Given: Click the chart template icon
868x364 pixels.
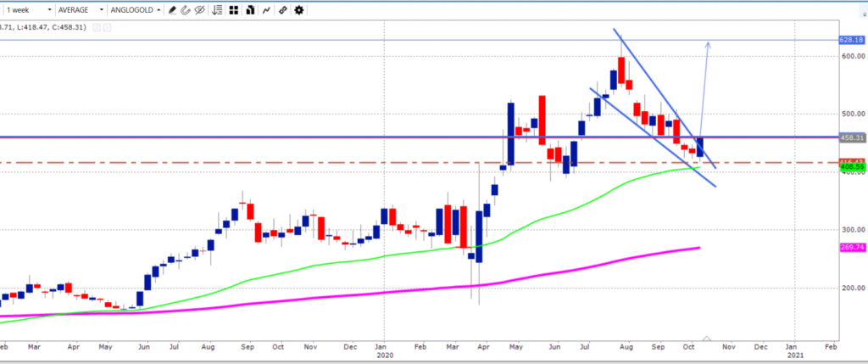Looking at the screenshot, I should click(x=252, y=10).
